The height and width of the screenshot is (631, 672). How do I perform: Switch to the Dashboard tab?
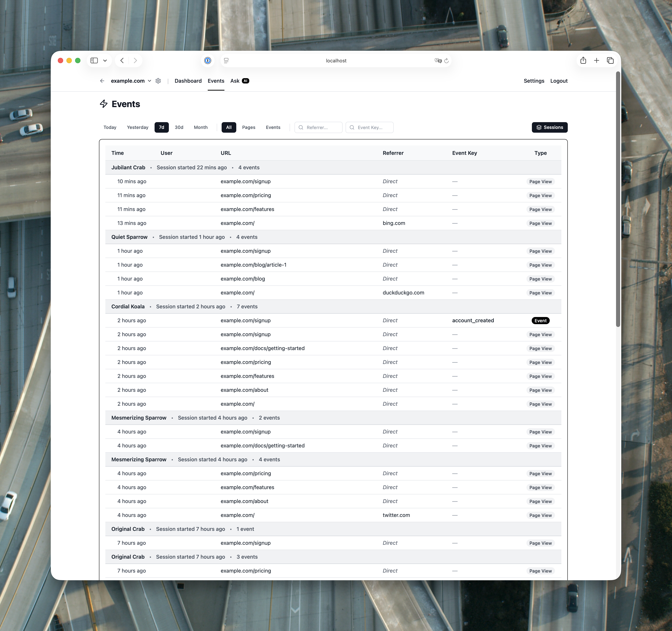coord(188,81)
